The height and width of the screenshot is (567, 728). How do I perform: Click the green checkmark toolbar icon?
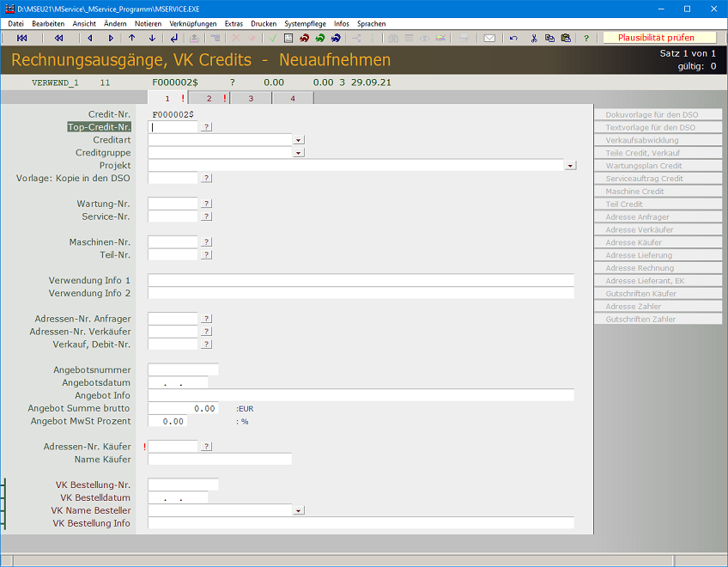[272, 38]
